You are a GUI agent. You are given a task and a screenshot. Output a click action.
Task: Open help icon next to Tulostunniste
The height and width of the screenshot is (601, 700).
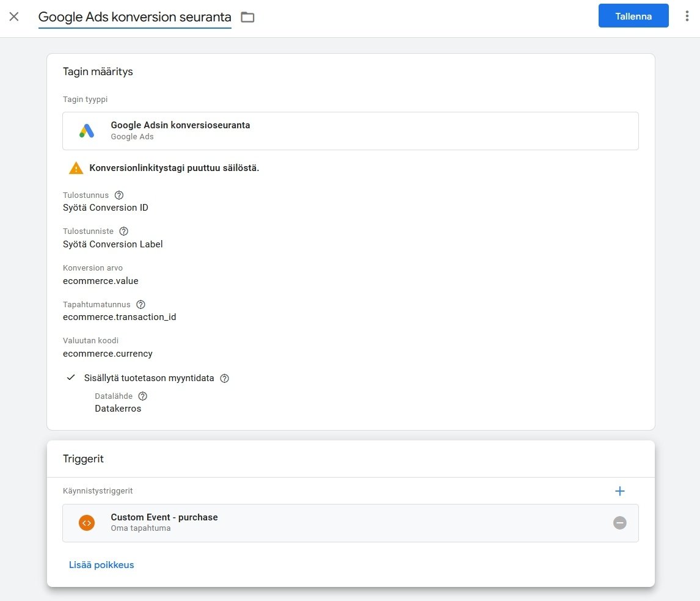pyautogui.click(x=123, y=231)
